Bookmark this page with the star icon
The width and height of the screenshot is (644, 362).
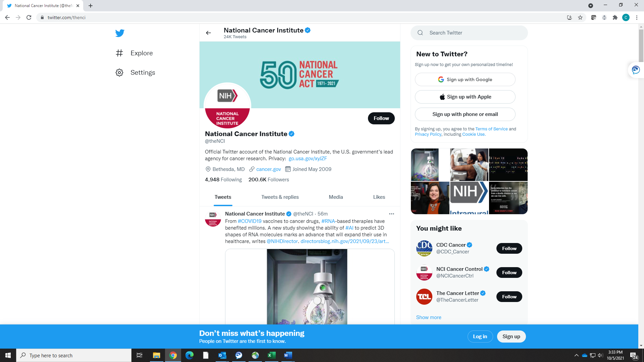point(580,17)
